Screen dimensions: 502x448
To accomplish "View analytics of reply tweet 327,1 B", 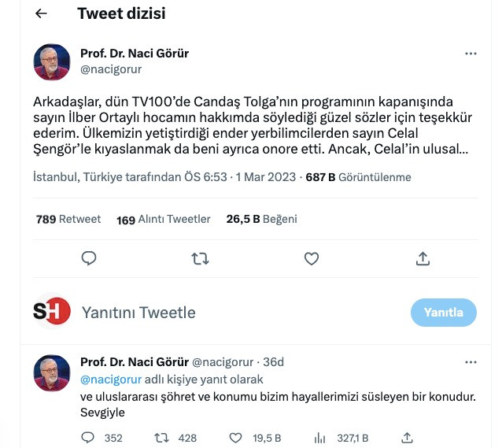I will 341,438.
